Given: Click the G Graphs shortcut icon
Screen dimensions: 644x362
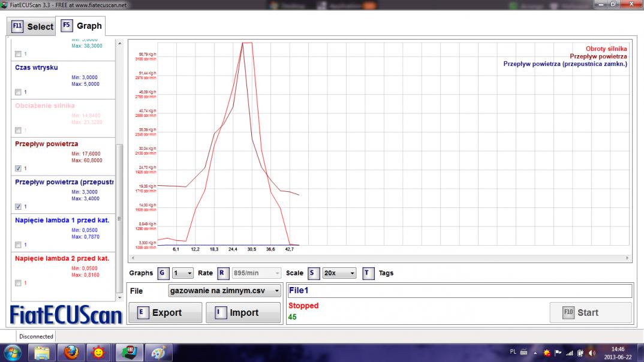Looking at the screenshot, I should (x=162, y=273).
